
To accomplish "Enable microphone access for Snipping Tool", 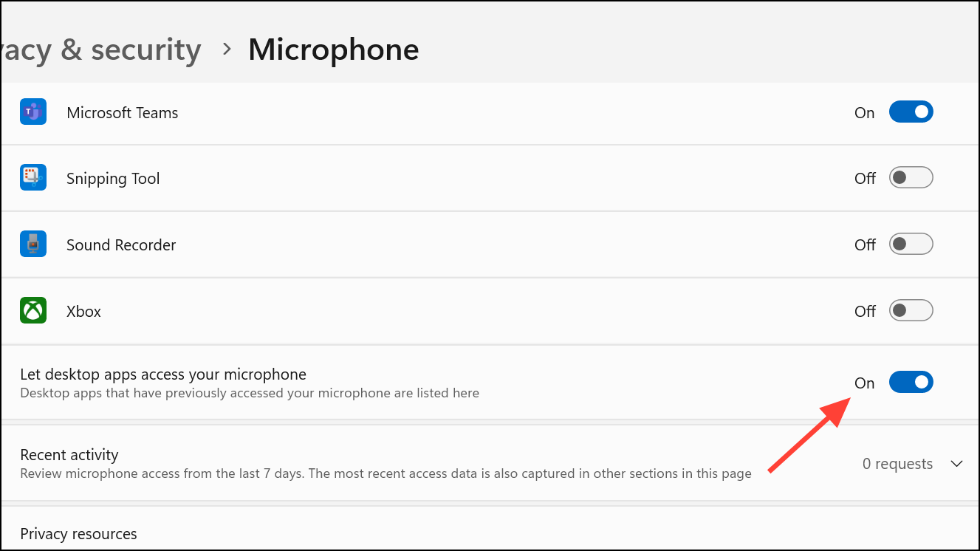I will pyautogui.click(x=911, y=178).
